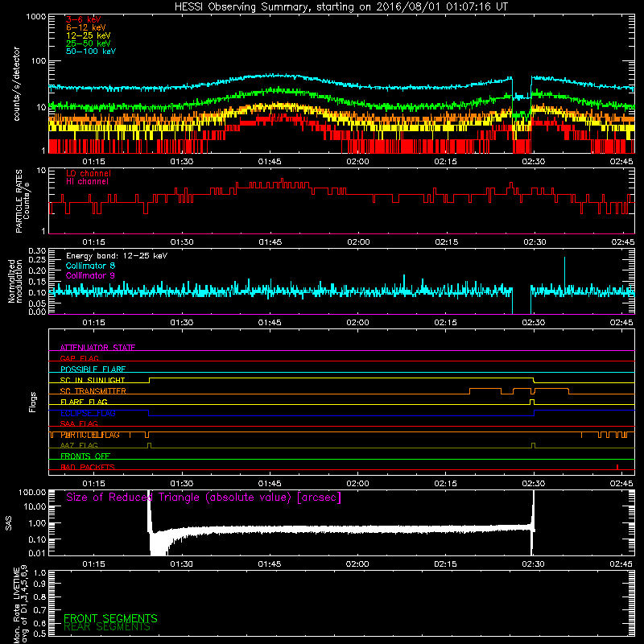Select the Collimator 8 legend label
The image size is (644, 644).
(90, 266)
